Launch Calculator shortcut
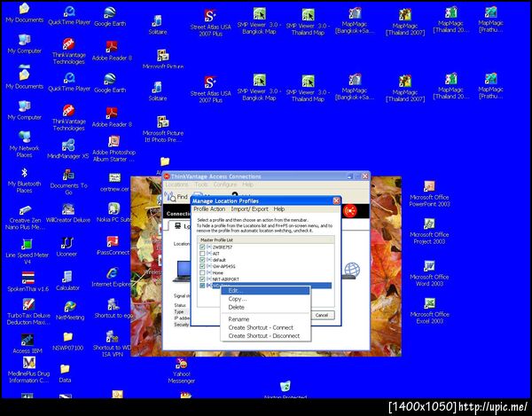532x416 pixels. coord(67,277)
